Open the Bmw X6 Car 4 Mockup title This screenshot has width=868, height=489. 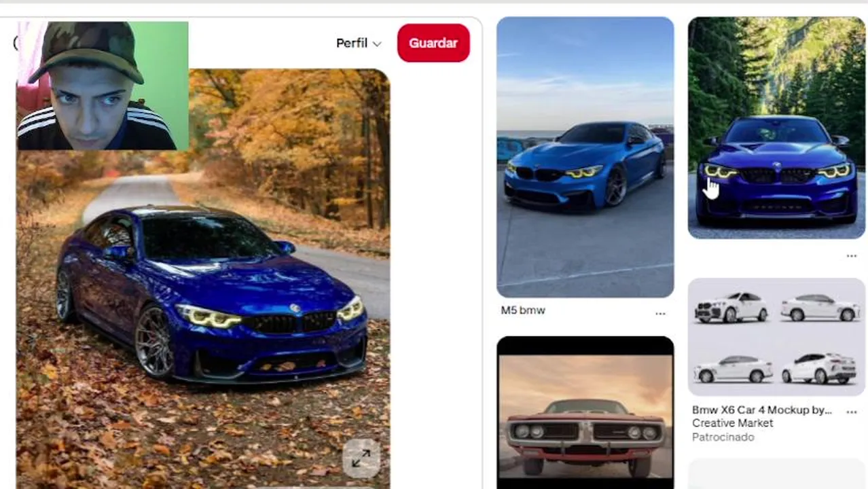tap(761, 410)
